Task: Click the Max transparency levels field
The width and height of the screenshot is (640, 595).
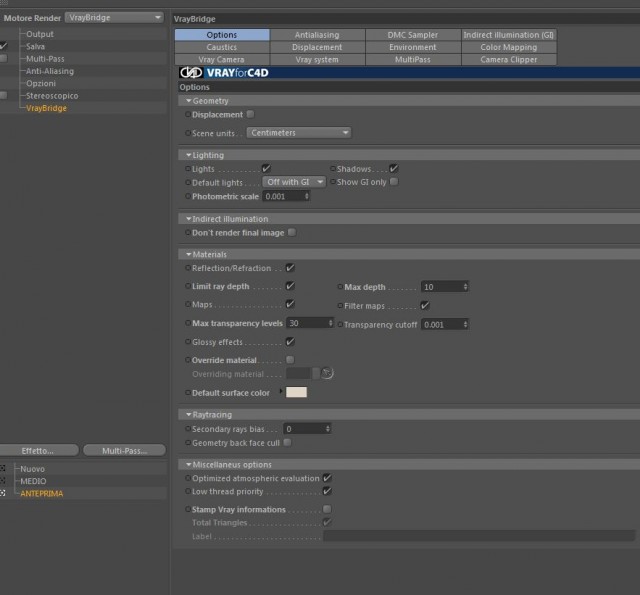Action: pyautogui.click(x=310, y=323)
